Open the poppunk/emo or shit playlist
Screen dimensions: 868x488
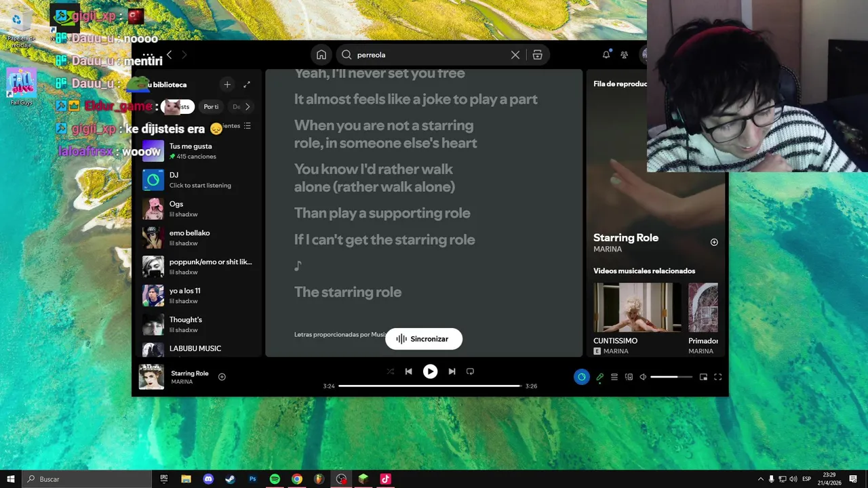point(198,266)
